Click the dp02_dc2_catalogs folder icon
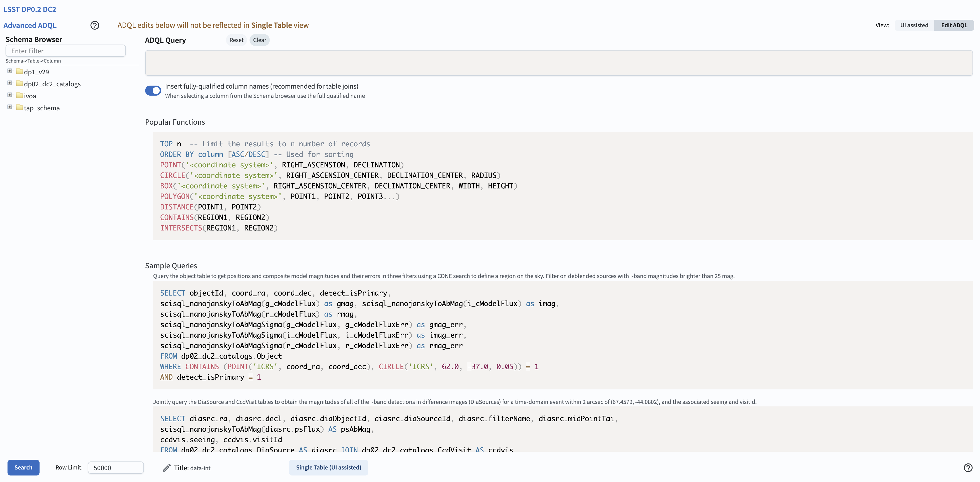Viewport: 980px width, 482px height. [x=20, y=83]
